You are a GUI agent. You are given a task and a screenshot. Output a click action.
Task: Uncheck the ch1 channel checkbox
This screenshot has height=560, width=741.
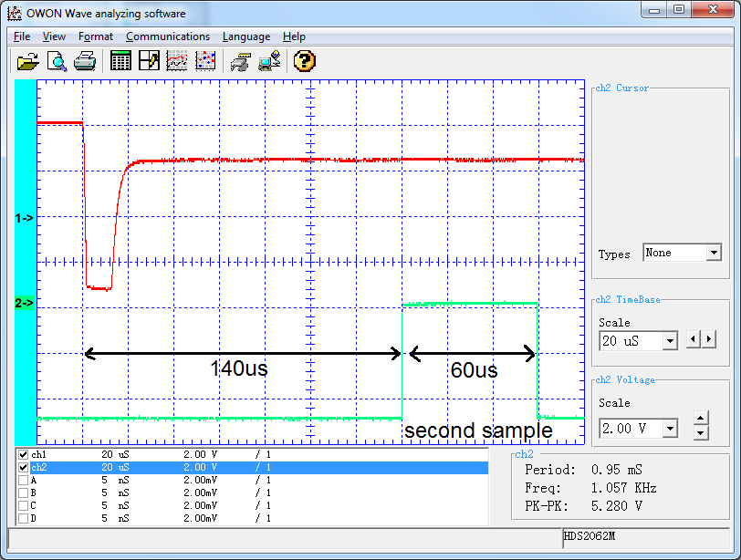point(24,454)
